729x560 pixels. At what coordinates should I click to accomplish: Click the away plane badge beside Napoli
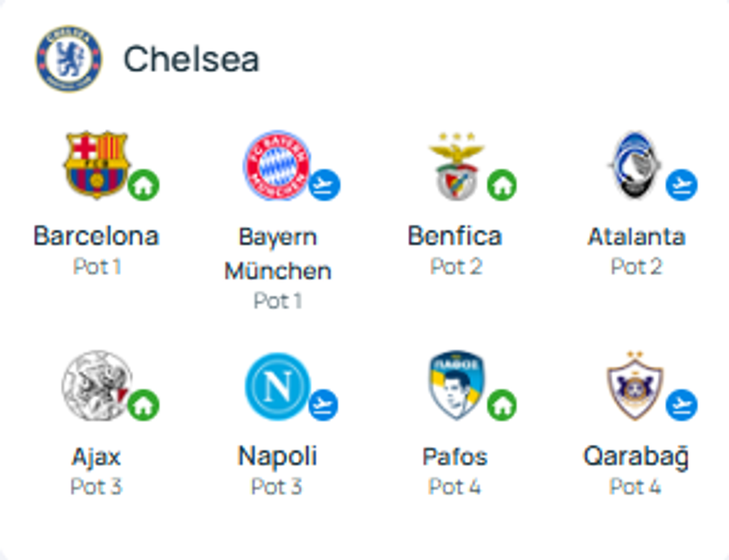pos(324,405)
